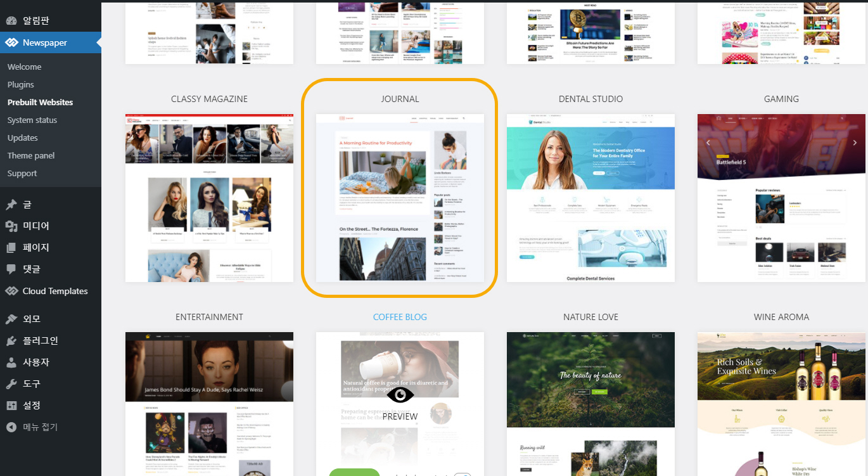Select Prebuilt Websites submenu item
The image size is (868, 476).
[x=40, y=103]
